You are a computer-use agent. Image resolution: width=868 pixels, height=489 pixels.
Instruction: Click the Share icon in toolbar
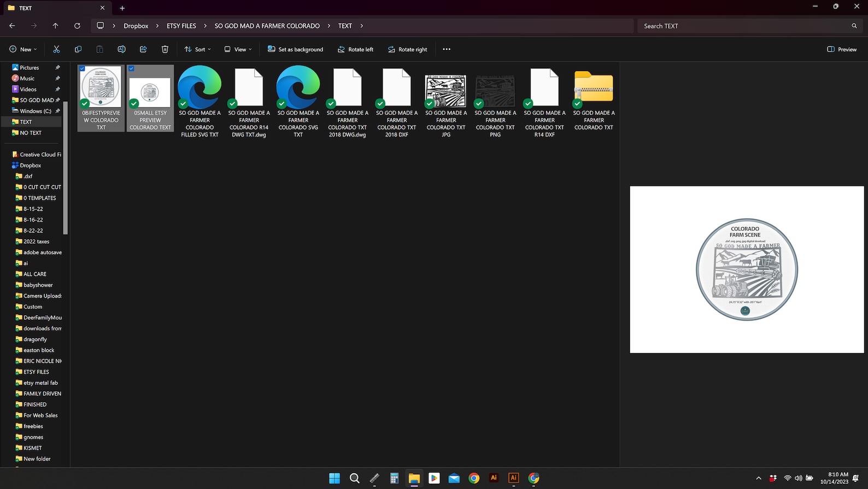(143, 49)
